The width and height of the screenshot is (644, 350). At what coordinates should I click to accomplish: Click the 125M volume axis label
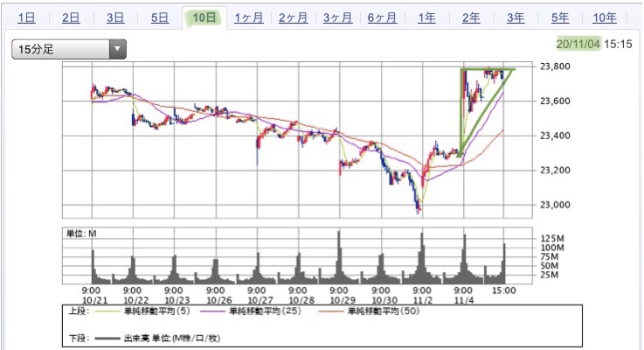[552, 239]
